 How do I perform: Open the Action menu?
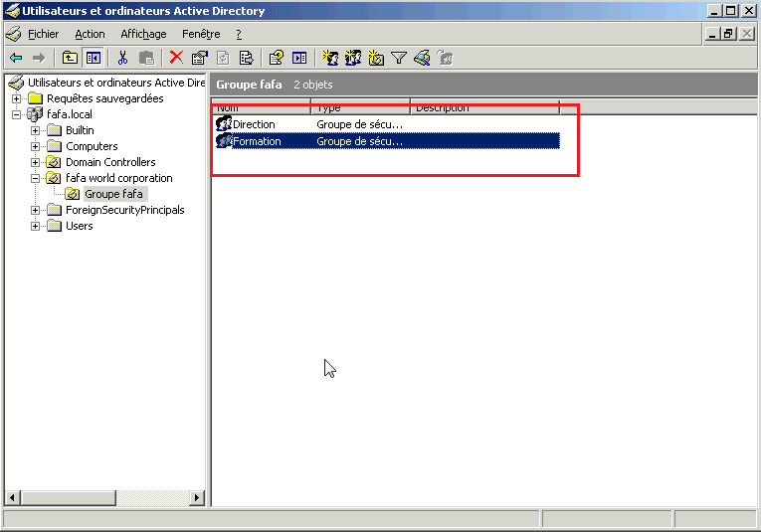pyautogui.click(x=90, y=34)
